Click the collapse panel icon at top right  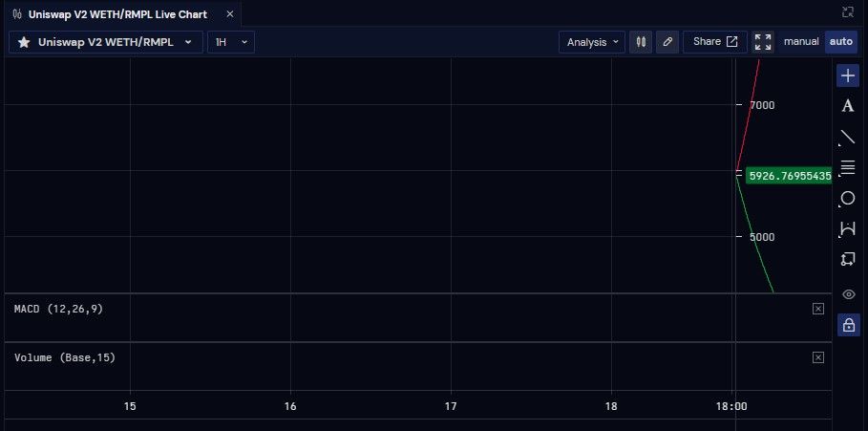848,12
